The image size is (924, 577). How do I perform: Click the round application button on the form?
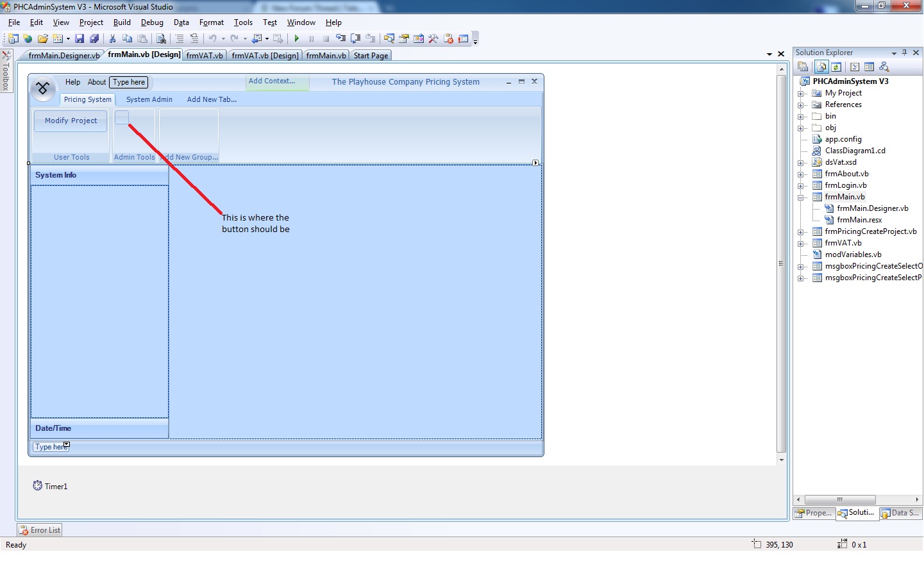[43, 89]
